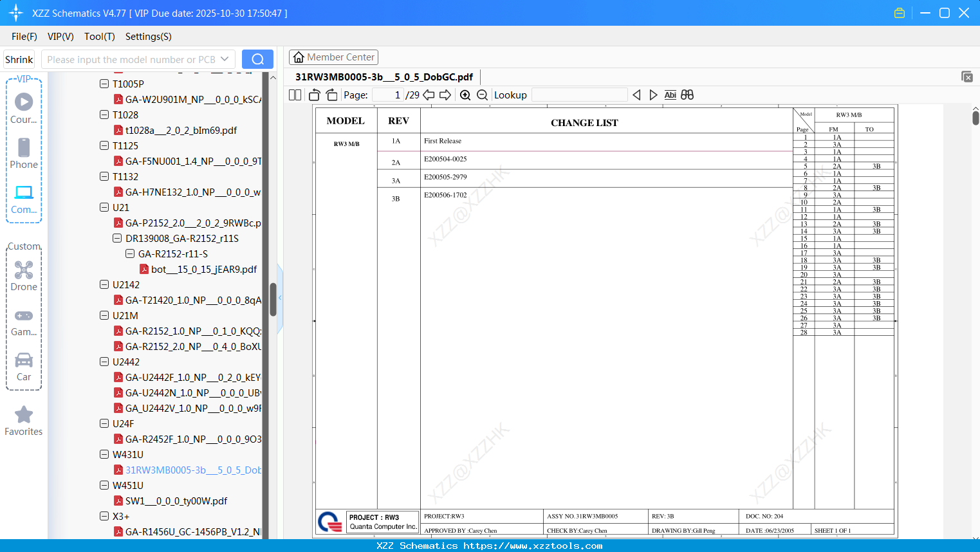Image resolution: width=980 pixels, height=552 pixels.
Task: Open GA-W2U901M_NP PDF file
Action: [193, 99]
